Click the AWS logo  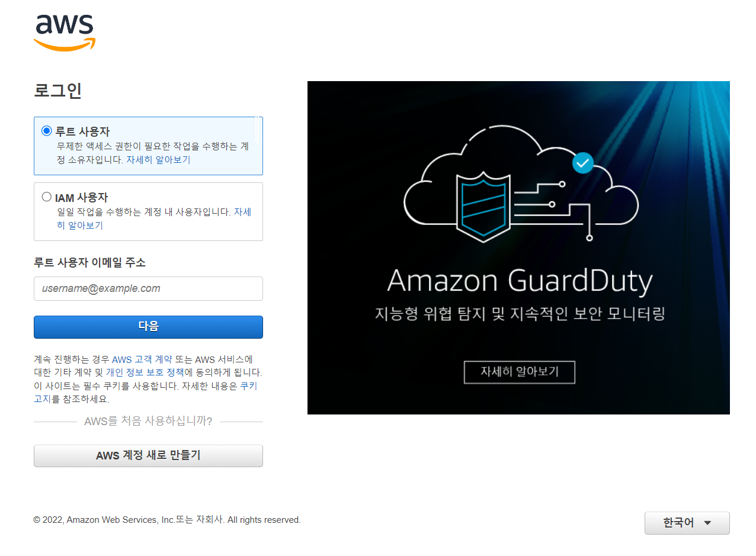[65, 33]
